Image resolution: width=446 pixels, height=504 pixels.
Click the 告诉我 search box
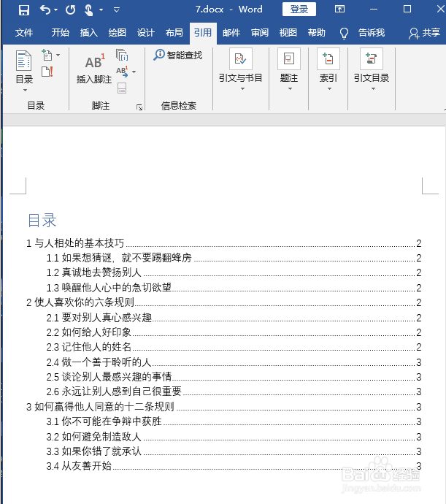(x=372, y=32)
